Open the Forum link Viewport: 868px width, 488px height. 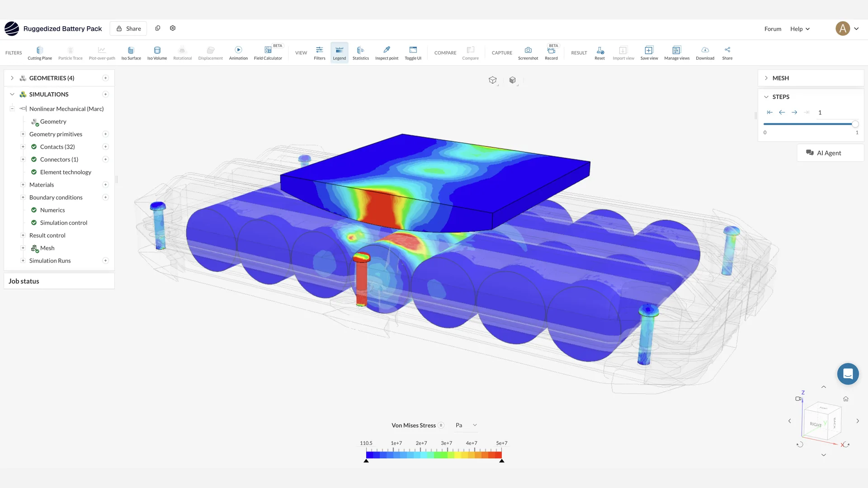tap(773, 29)
